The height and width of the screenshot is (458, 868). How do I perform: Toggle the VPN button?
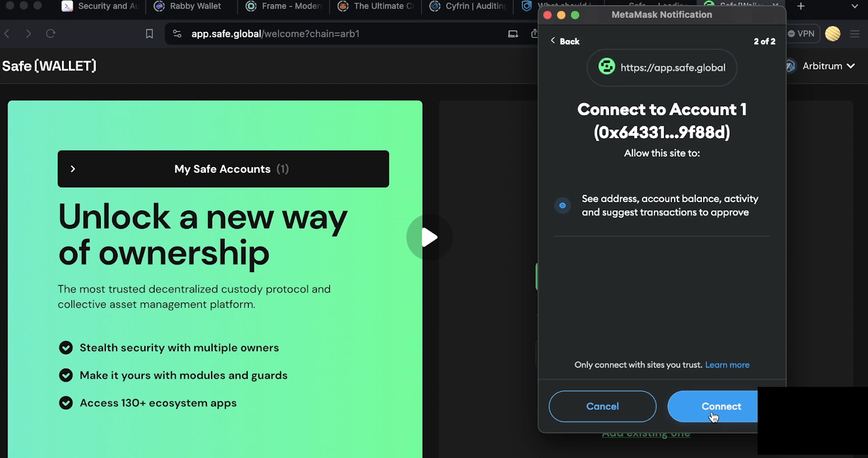[x=801, y=34]
